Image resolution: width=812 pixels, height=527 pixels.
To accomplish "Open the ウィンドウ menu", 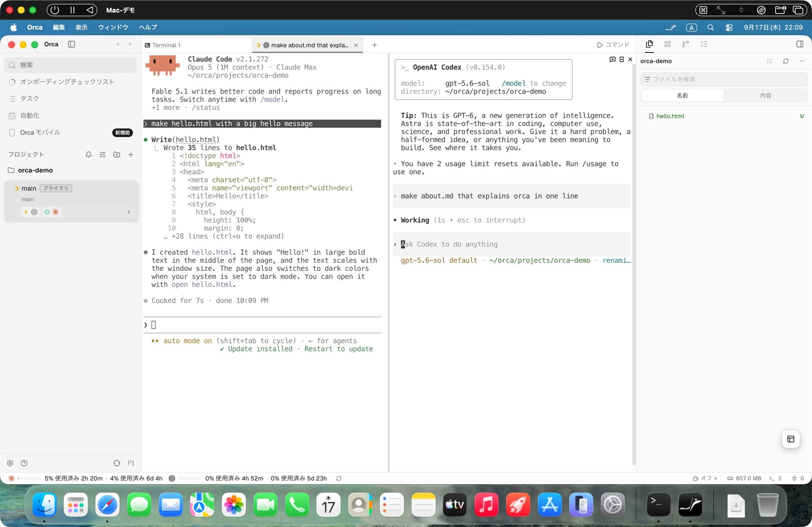I will (113, 27).
